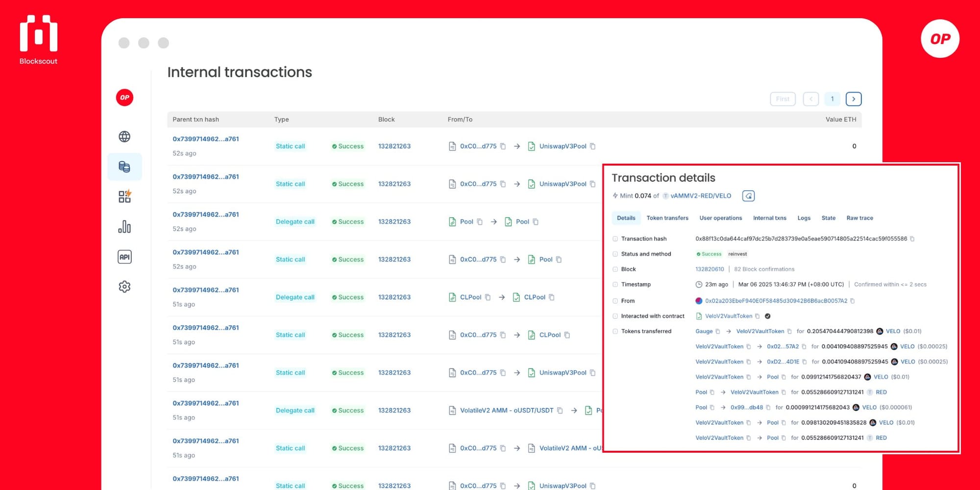Click the info icon beside Block label
Image resolution: width=980 pixels, height=490 pixels.
click(615, 269)
